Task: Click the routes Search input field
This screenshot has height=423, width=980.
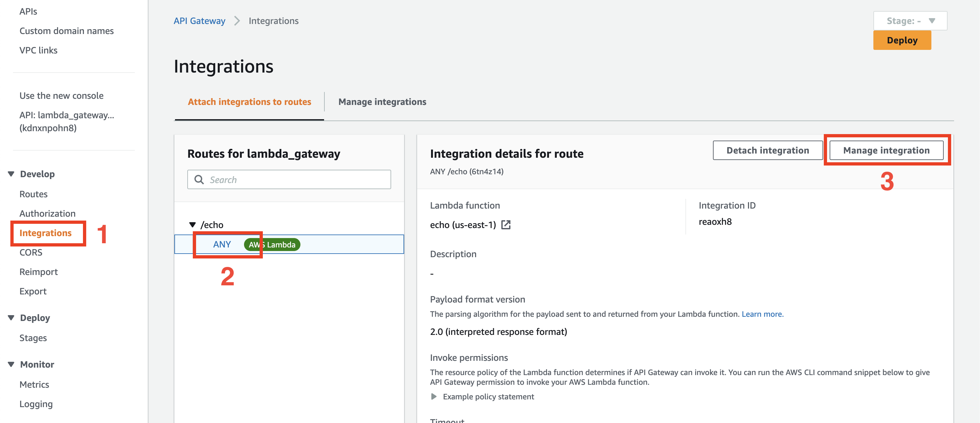Action: click(x=297, y=179)
